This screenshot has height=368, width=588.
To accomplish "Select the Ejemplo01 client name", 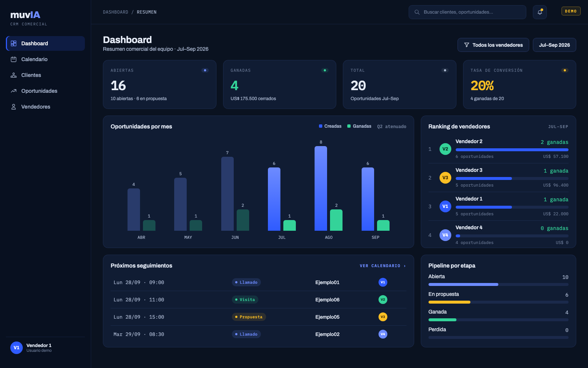I will [x=327, y=282].
